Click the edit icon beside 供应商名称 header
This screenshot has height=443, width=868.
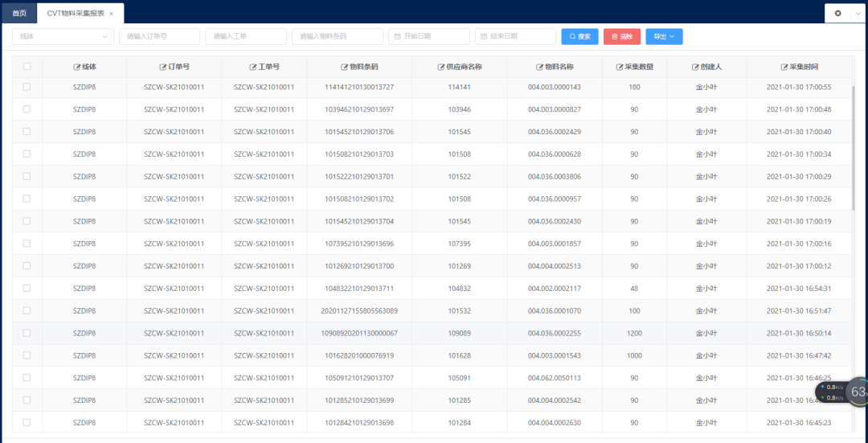pyautogui.click(x=441, y=67)
